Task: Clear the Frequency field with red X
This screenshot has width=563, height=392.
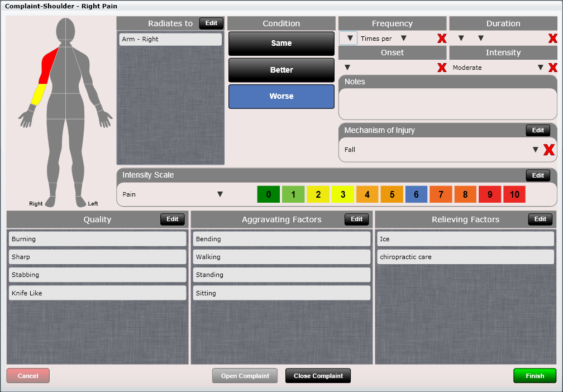Action: pos(441,39)
